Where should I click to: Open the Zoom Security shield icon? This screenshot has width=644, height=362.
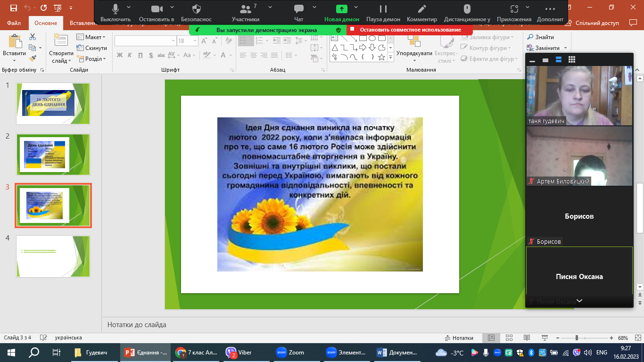point(197,9)
